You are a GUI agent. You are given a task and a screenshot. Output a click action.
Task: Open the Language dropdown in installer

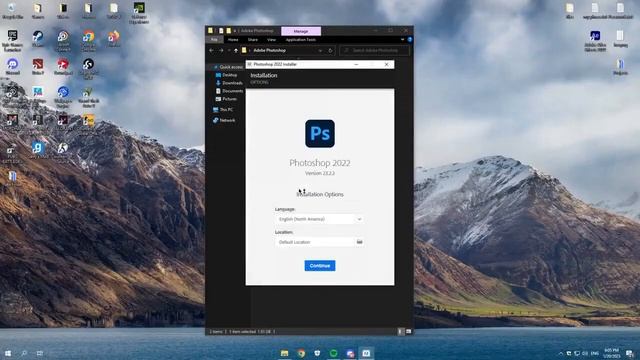320,219
